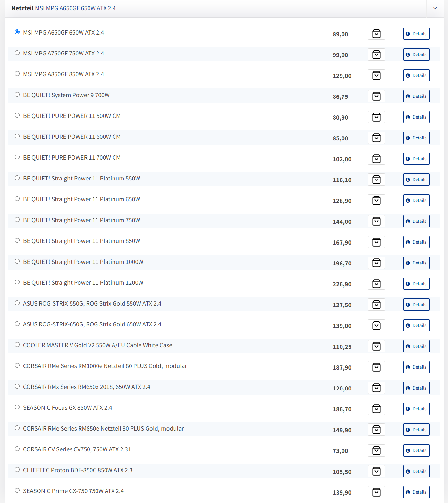Add Pure Power 11 700W CM to cart
The width and height of the screenshot is (448, 503).
click(376, 159)
